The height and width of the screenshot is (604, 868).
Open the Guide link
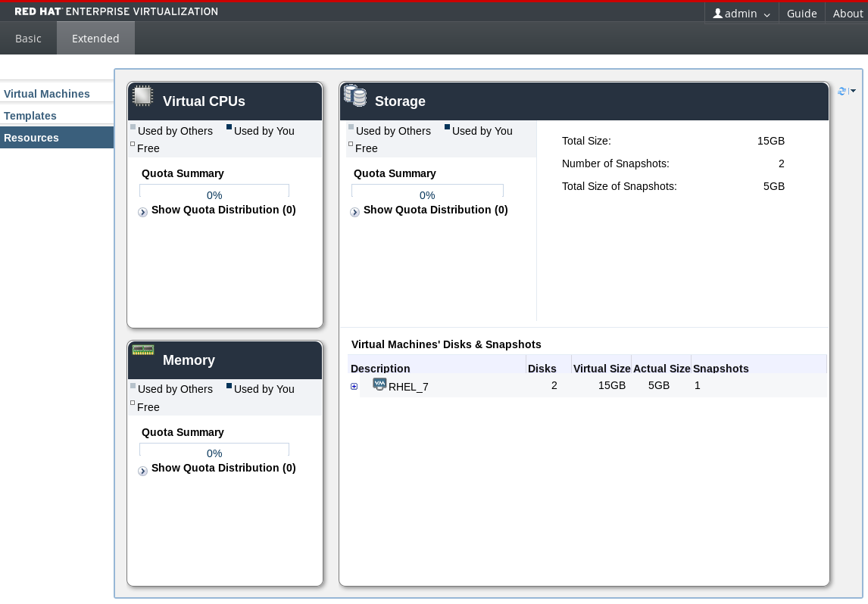click(801, 14)
